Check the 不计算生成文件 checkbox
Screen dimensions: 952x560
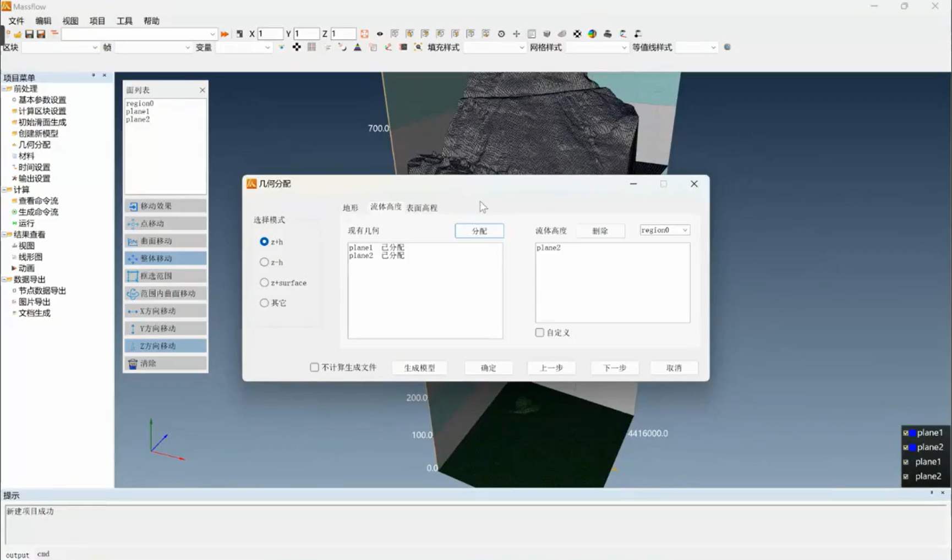tap(314, 367)
